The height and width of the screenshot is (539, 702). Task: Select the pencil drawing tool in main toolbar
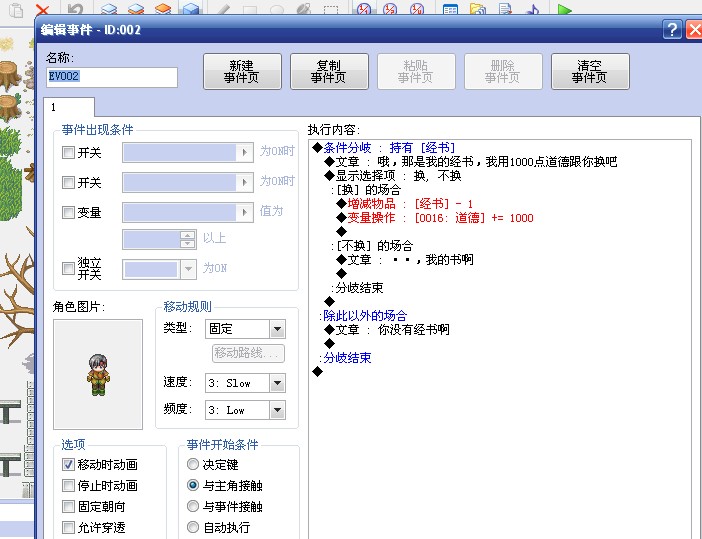coord(223,9)
